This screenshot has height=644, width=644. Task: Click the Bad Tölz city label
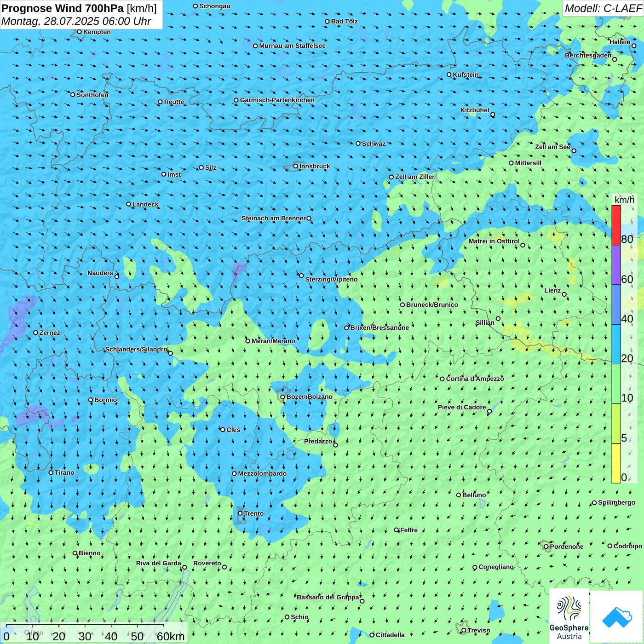click(x=344, y=21)
